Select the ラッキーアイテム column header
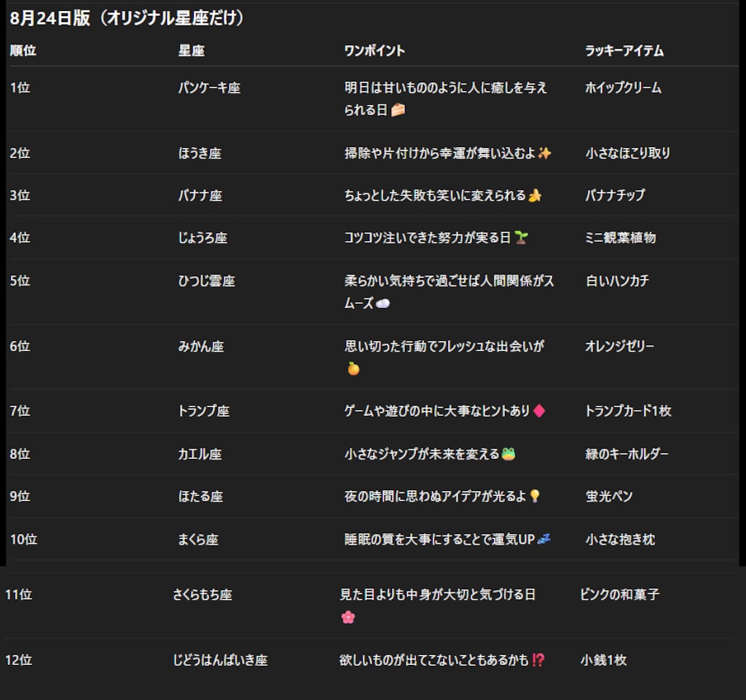Screen dimensions: 746x700 624,50
